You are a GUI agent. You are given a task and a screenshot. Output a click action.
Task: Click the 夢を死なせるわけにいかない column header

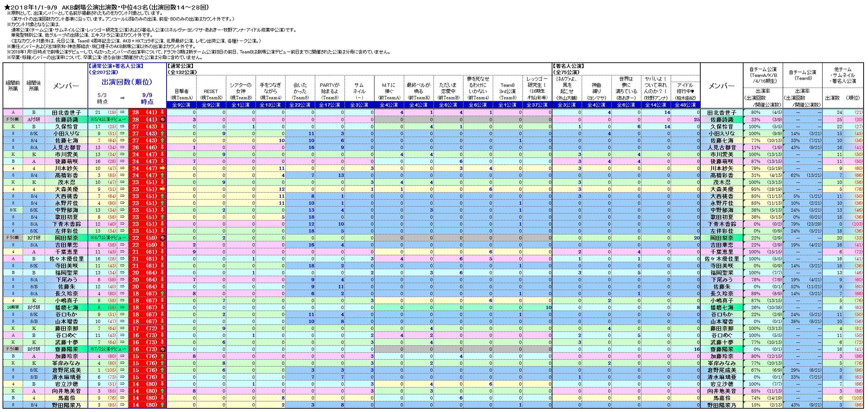point(478,88)
